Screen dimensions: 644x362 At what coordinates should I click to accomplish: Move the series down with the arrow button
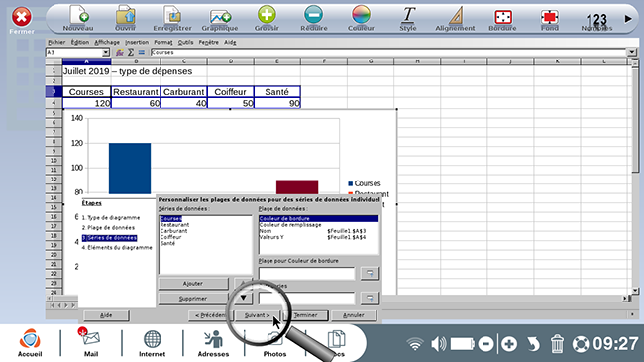click(243, 298)
